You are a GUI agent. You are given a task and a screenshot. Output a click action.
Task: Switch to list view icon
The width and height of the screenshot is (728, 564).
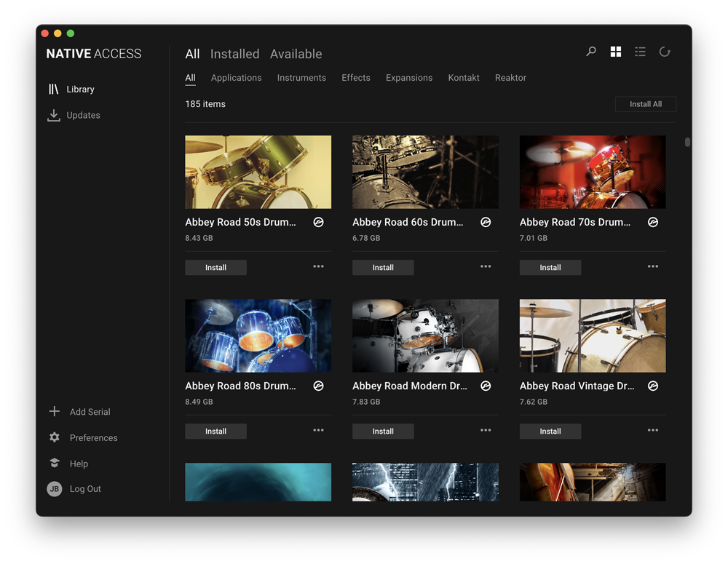[x=640, y=52]
